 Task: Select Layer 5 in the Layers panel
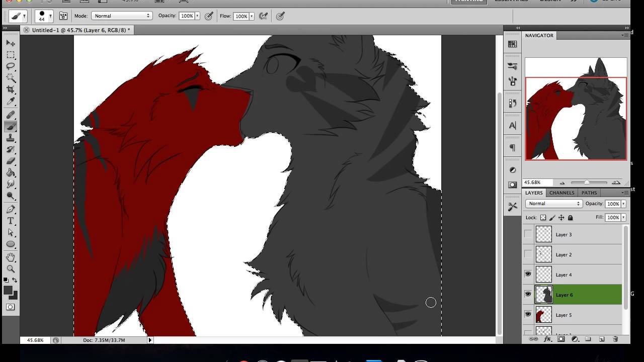(x=573, y=315)
